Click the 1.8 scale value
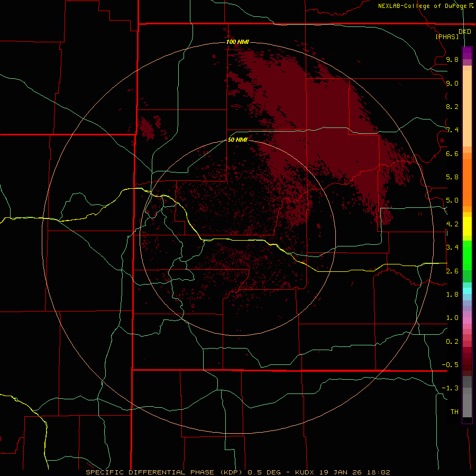Viewport: 476px width, 476px height. pos(452,295)
